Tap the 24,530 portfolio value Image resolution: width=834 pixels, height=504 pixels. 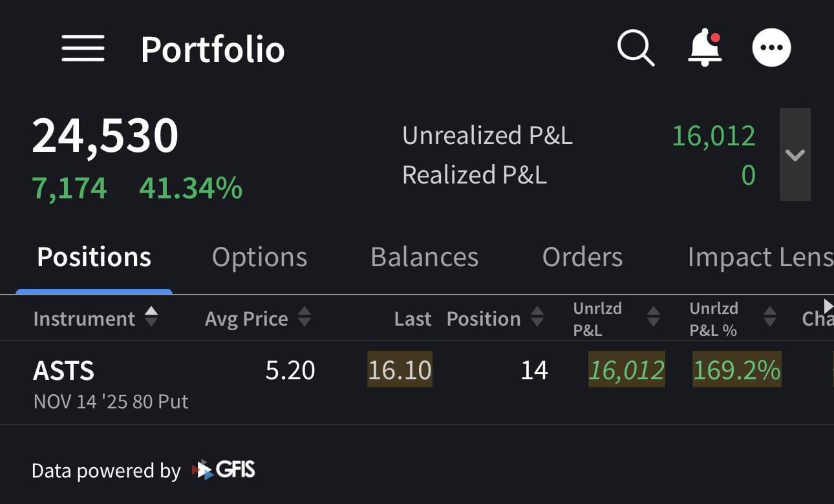(x=105, y=136)
